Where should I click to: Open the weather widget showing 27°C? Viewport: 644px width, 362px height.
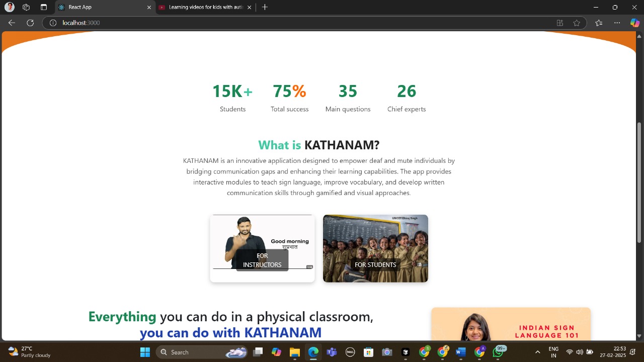pos(29,352)
